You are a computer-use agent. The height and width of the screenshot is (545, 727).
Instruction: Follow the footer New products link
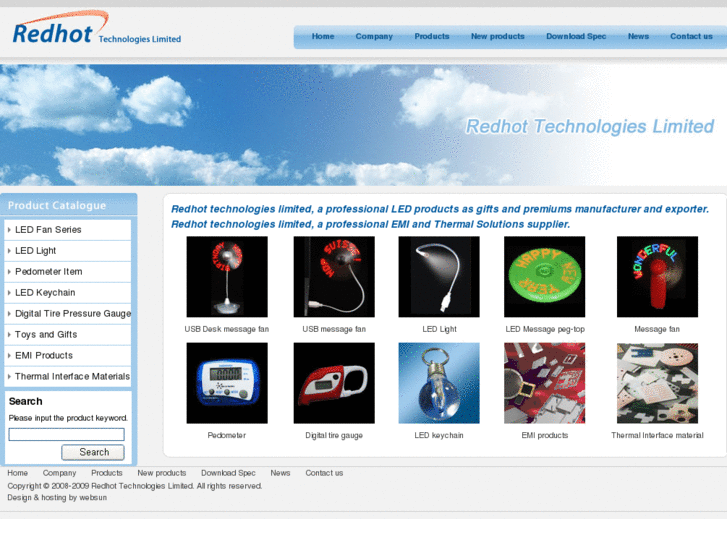[161, 473]
